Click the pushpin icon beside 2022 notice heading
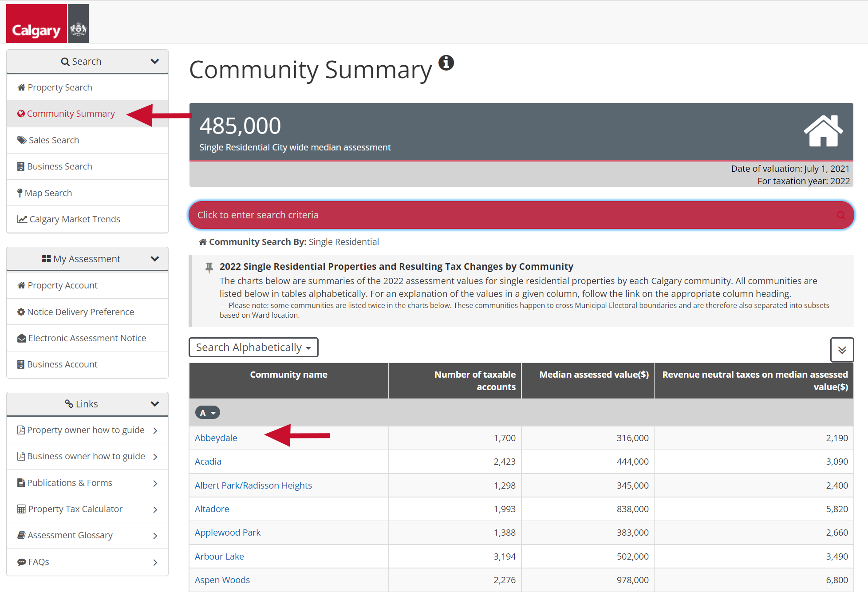The image size is (868, 592). [x=209, y=268]
